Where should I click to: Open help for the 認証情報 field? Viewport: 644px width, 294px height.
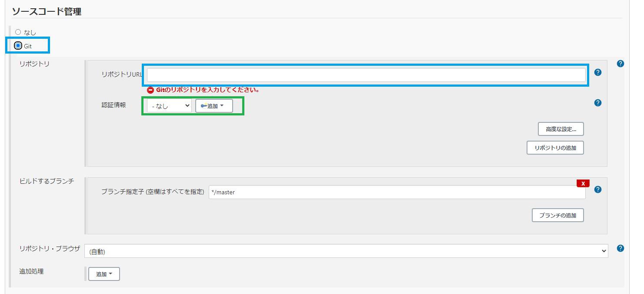(x=598, y=103)
